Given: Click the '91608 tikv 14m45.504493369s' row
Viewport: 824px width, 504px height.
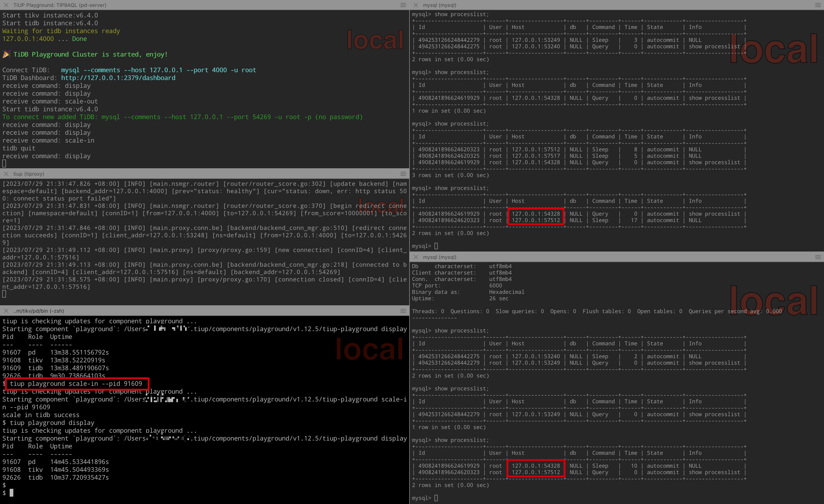Looking at the screenshot, I should tap(55, 469).
